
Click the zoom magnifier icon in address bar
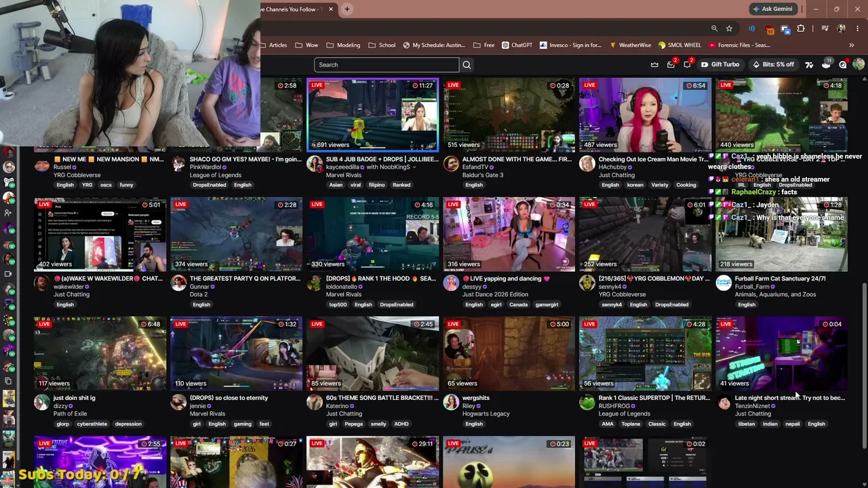(714, 28)
